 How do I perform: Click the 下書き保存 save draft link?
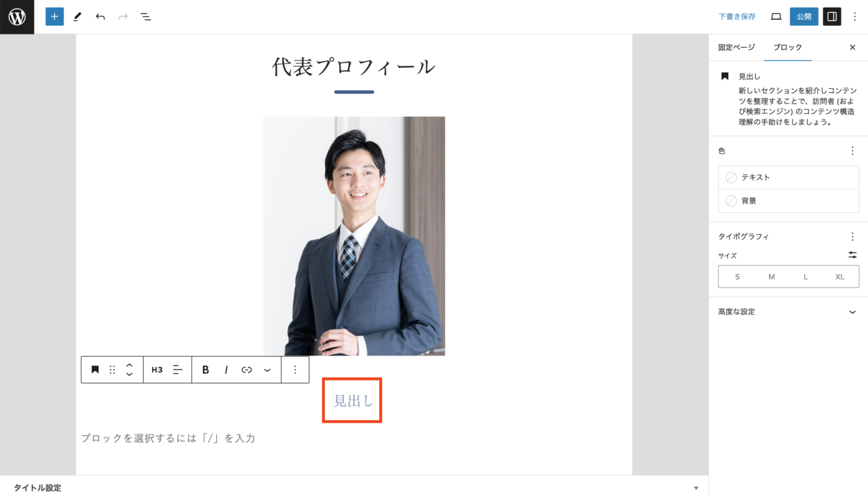(737, 17)
